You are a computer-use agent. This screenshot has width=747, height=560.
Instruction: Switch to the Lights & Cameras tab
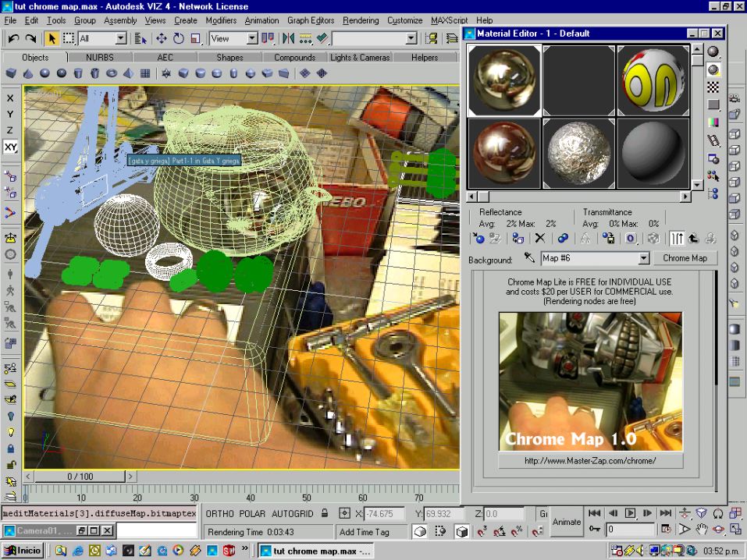pyautogui.click(x=360, y=57)
